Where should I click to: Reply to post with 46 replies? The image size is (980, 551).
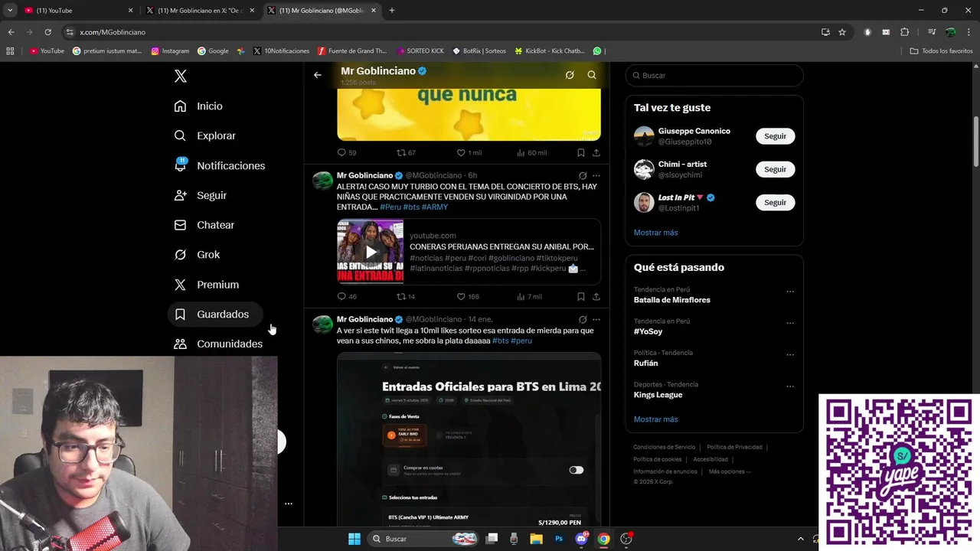pos(346,296)
